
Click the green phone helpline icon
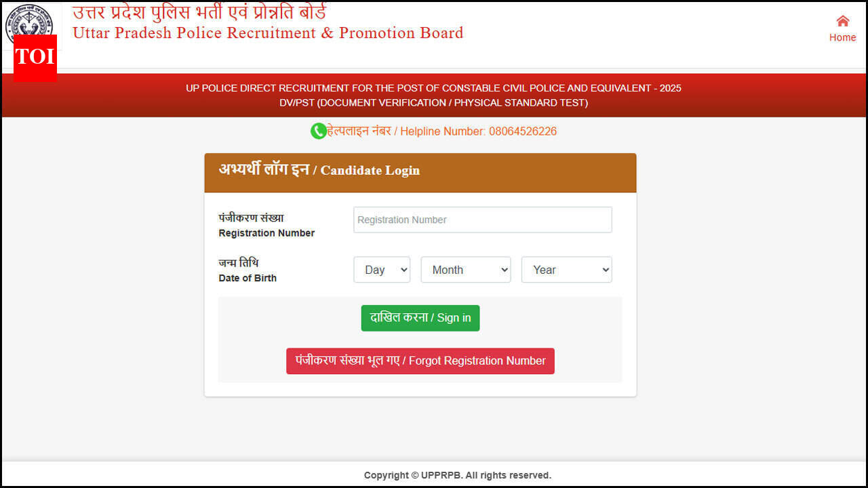[318, 131]
